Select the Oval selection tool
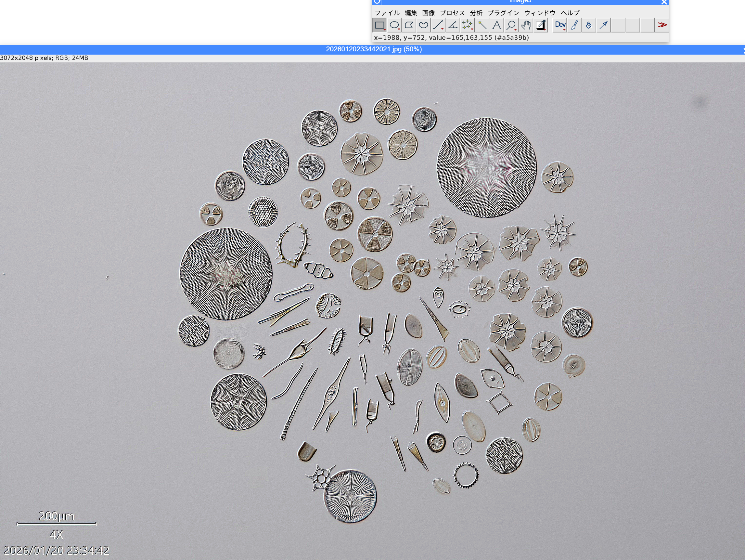Image resolution: width=745 pixels, height=560 pixels. click(394, 25)
